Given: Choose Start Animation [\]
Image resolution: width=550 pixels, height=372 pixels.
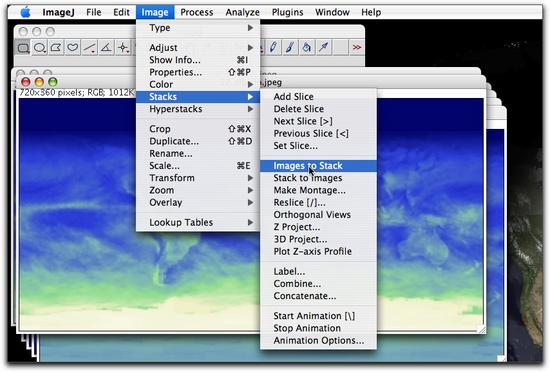Looking at the screenshot, I should pos(318,316).
